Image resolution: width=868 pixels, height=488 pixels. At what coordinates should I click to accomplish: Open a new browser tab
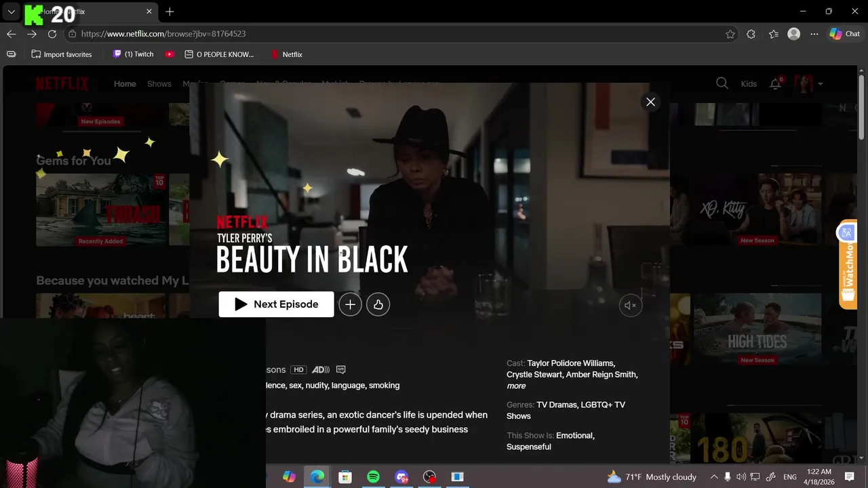(170, 12)
